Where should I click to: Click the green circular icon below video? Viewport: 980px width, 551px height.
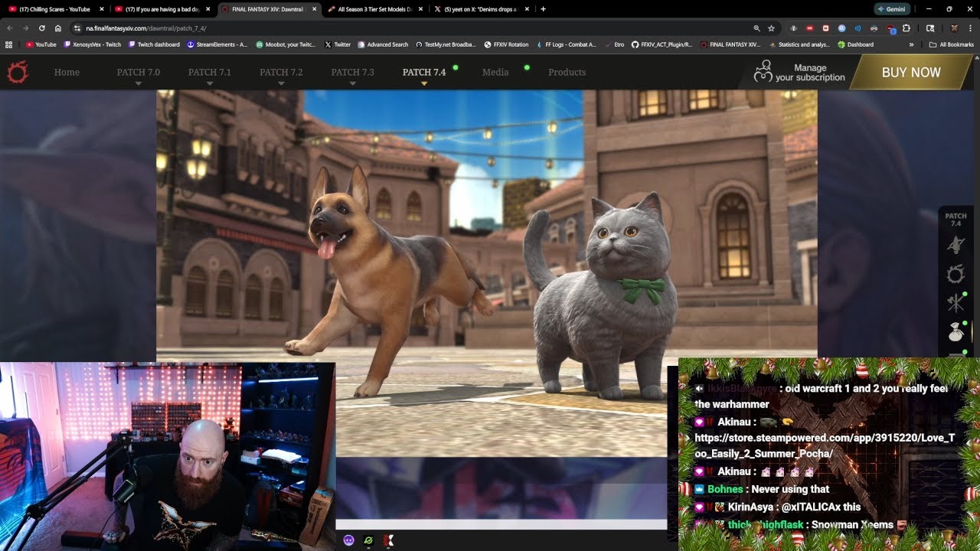click(368, 540)
